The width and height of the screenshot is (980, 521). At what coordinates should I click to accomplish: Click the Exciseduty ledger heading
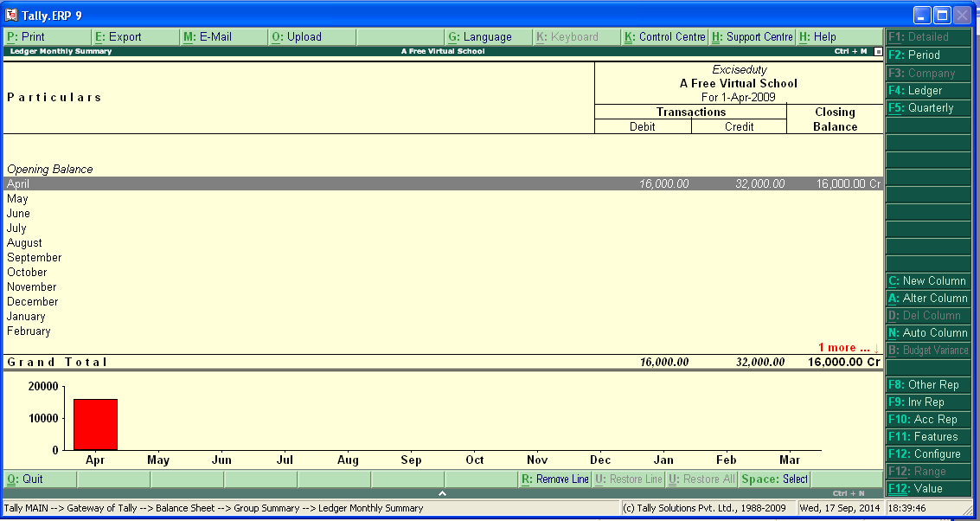pos(739,70)
